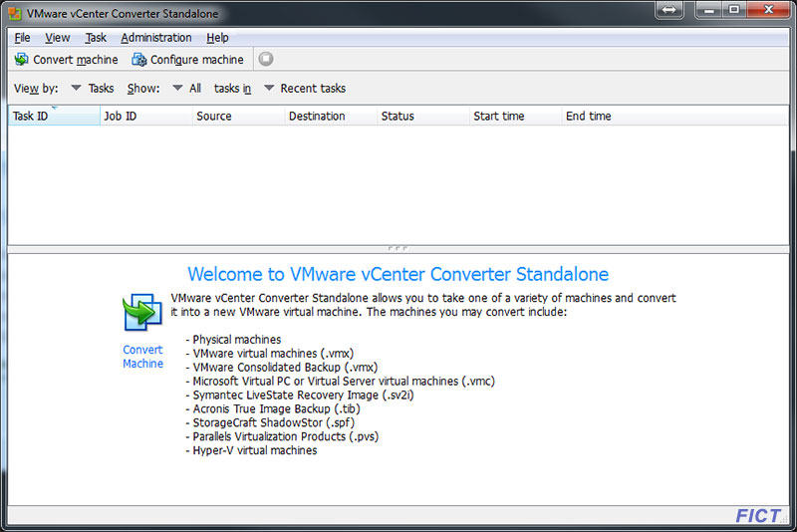Click 'Microsoft Virtual PC or Virtual Server' line
The height and width of the screenshot is (532, 797).
(x=344, y=382)
